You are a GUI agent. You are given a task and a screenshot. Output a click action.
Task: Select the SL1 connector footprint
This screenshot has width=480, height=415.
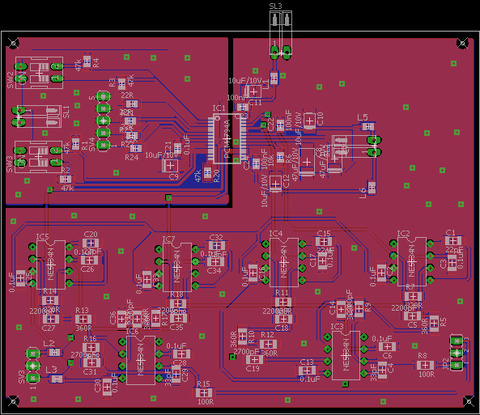(37, 116)
